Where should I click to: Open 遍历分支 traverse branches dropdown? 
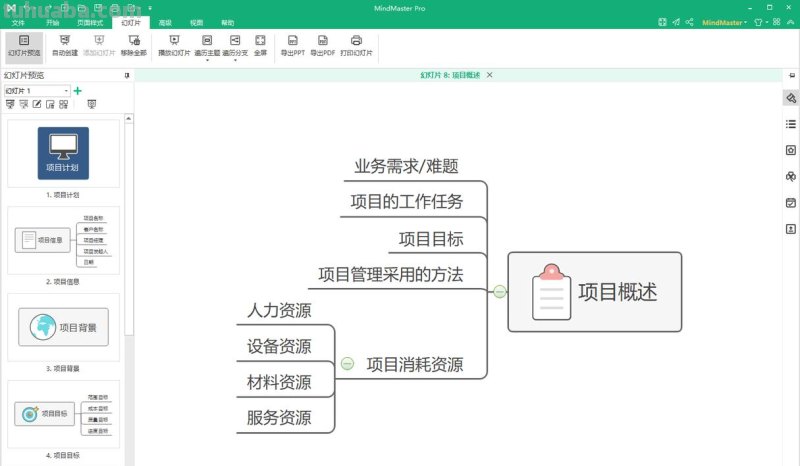point(235,47)
